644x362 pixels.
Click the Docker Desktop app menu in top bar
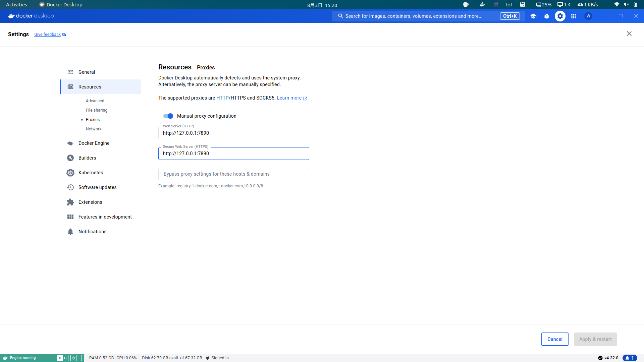[61, 5]
